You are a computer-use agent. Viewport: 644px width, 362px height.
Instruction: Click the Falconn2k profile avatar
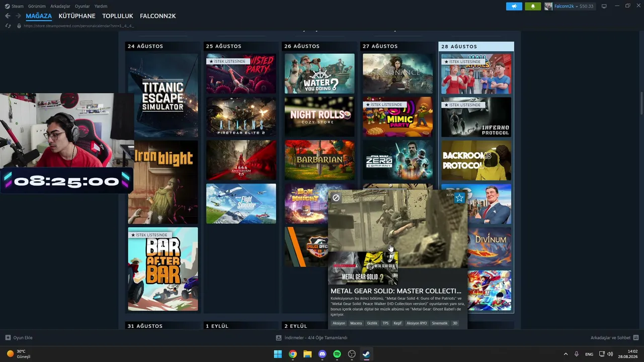tap(548, 6)
